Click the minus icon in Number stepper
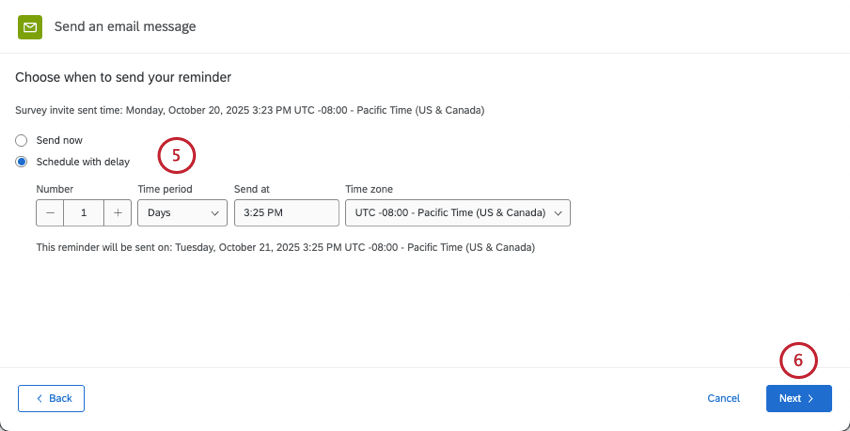850x431 pixels. click(50, 213)
